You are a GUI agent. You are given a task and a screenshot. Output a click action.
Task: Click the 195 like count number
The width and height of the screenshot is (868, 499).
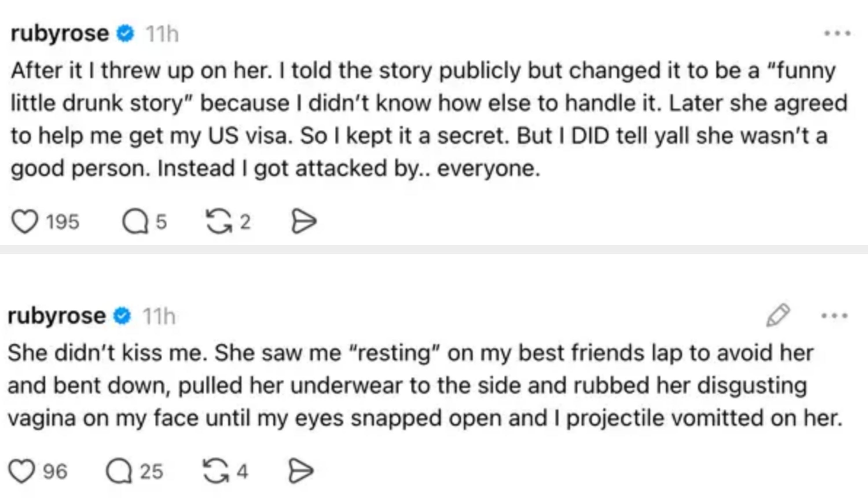pyautogui.click(x=63, y=222)
